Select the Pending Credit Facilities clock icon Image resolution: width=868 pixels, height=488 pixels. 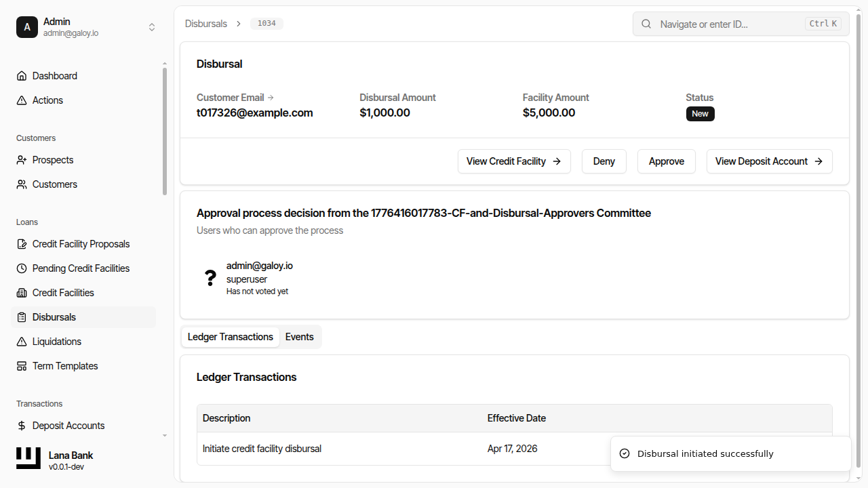pos(21,268)
